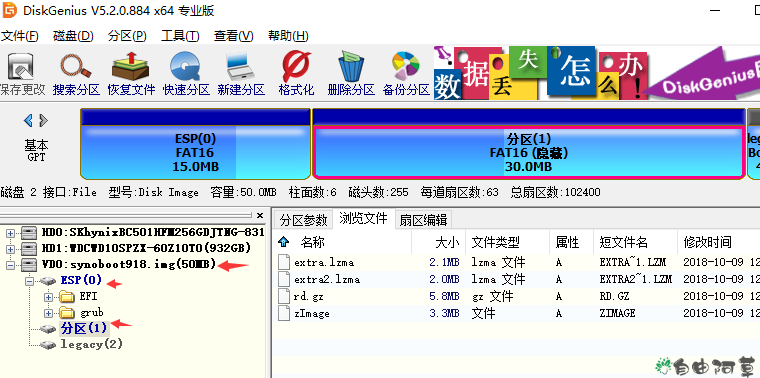Click the extra.lzma file icon
Image resolution: width=760 pixels, height=378 pixels.
click(285, 262)
